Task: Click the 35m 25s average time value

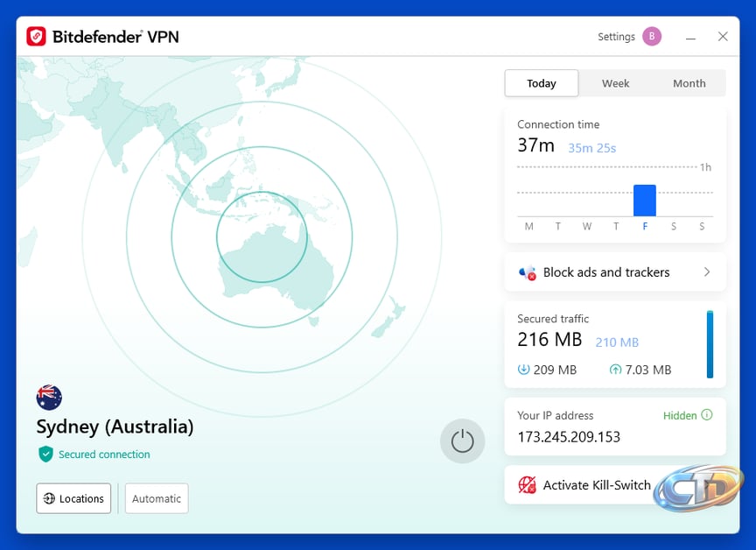Action: click(x=592, y=148)
